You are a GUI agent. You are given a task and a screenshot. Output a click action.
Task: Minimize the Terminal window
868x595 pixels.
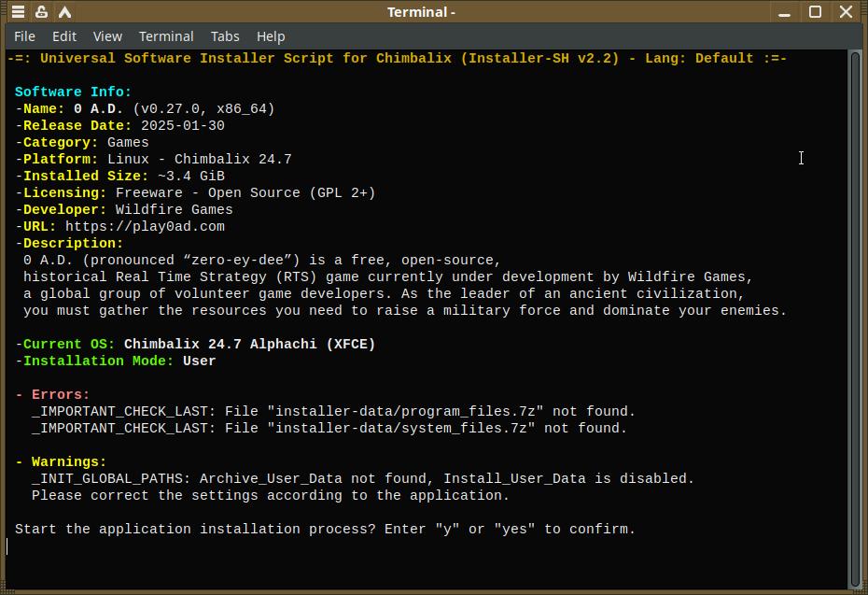pos(785,12)
